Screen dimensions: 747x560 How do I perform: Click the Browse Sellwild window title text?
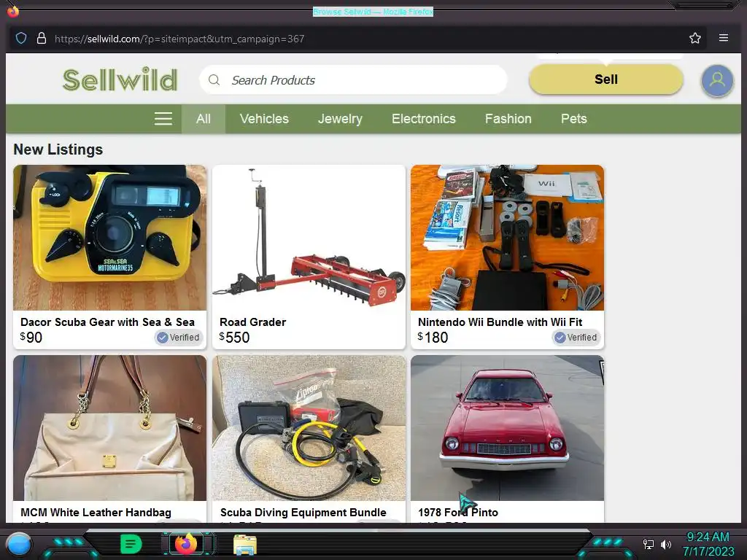pyautogui.click(x=373, y=12)
